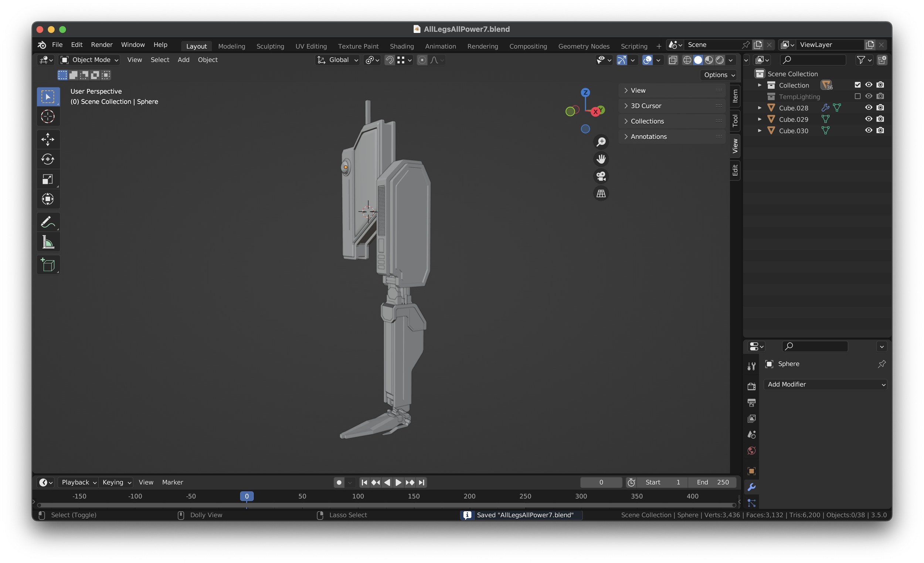
Task: Switch to the Shading workspace tab
Action: click(x=402, y=46)
